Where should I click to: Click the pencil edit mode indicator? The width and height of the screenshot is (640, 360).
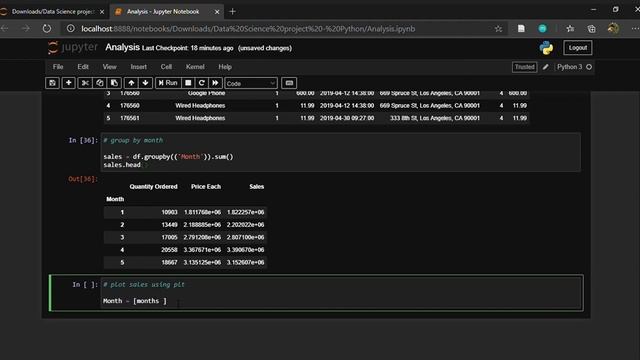pos(546,67)
